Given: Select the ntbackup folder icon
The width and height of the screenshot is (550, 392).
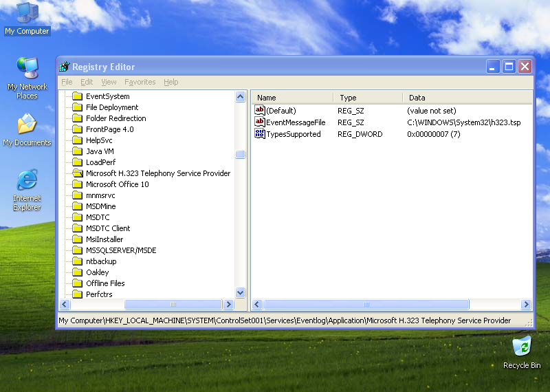Looking at the screenshot, I should (x=77, y=261).
